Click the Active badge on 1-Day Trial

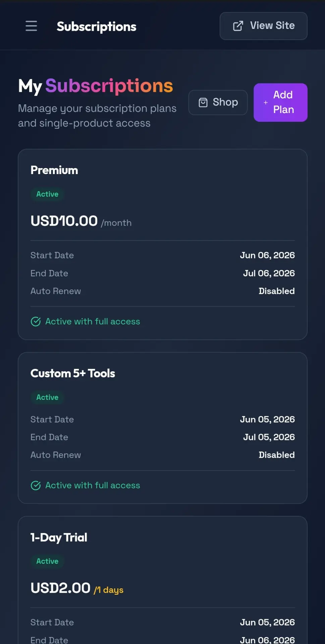coord(47,561)
